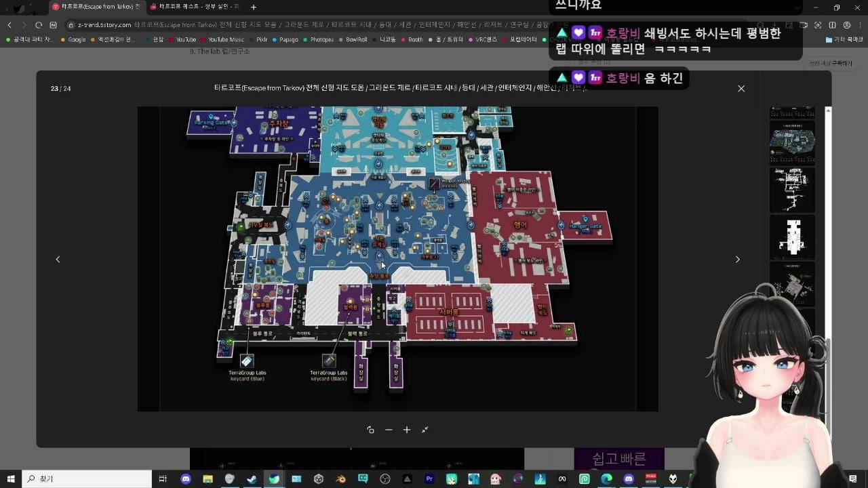Open Microsoft Edge from the taskbar
Image resolution: width=868 pixels, height=488 pixels.
pyautogui.click(x=606, y=479)
